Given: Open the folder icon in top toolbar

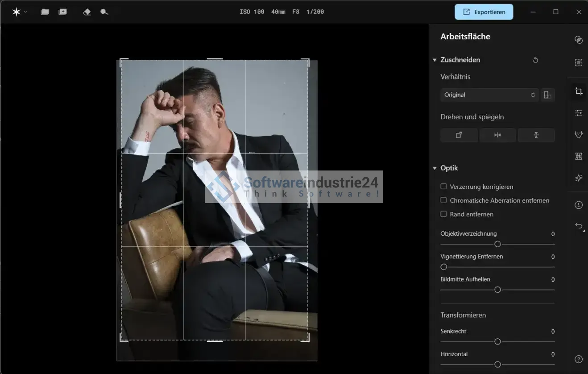Looking at the screenshot, I should point(45,12).
